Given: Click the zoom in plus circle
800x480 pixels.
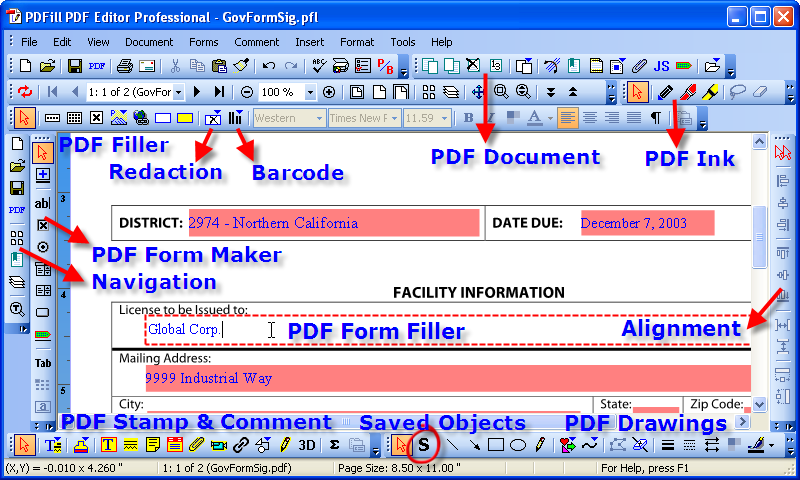Looking at the screenshot, I should pos(329,92).
